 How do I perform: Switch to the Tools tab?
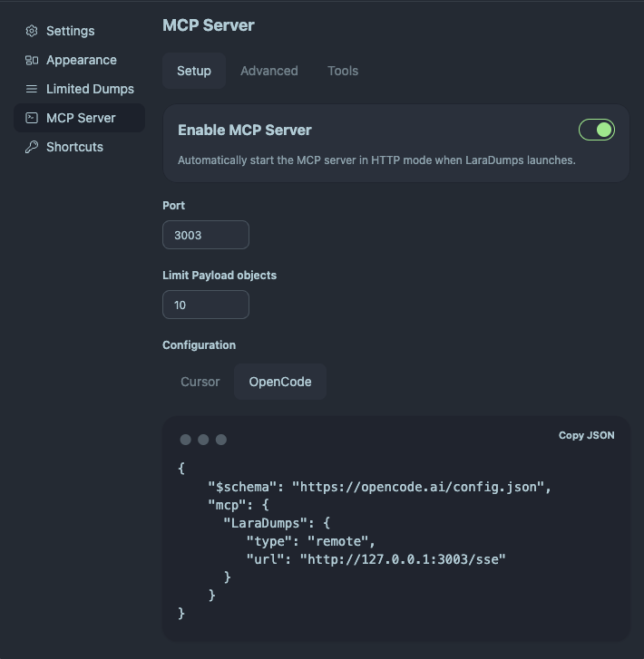click(x=343, y=71)
